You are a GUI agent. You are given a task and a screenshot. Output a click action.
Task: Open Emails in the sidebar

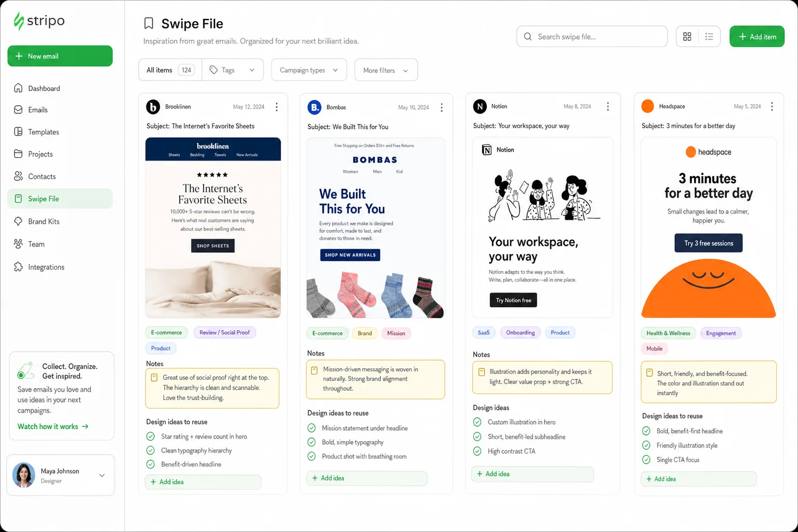tap(60, 110)
